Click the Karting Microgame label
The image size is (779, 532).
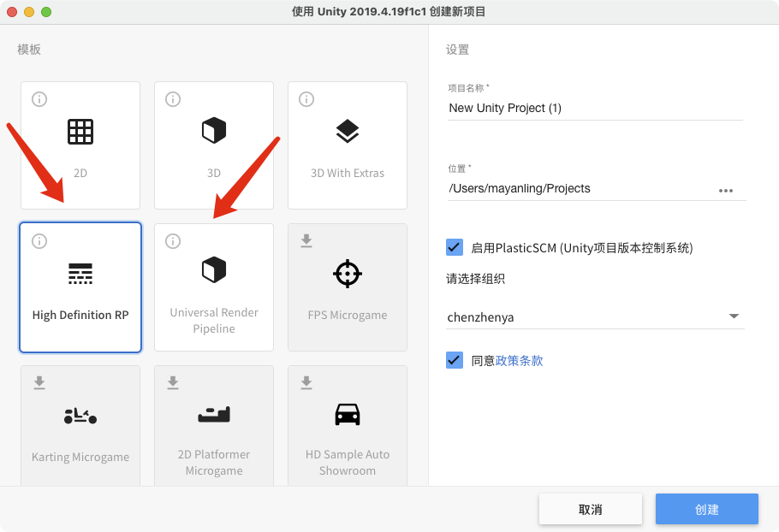pos(80,457)
